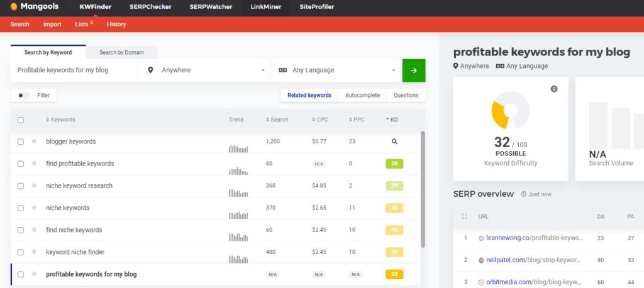
Task: Check the keyword niche finder checkbox
Action: [21, 252]
